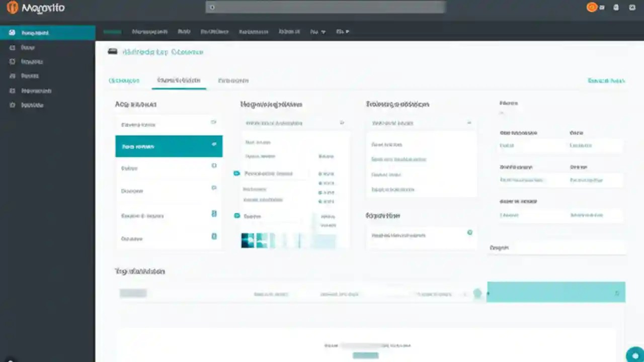Image resolution: width=644 pixels, height=362 pixels.
Task: Click inside the global search field in the header
Action: point(325,7)
